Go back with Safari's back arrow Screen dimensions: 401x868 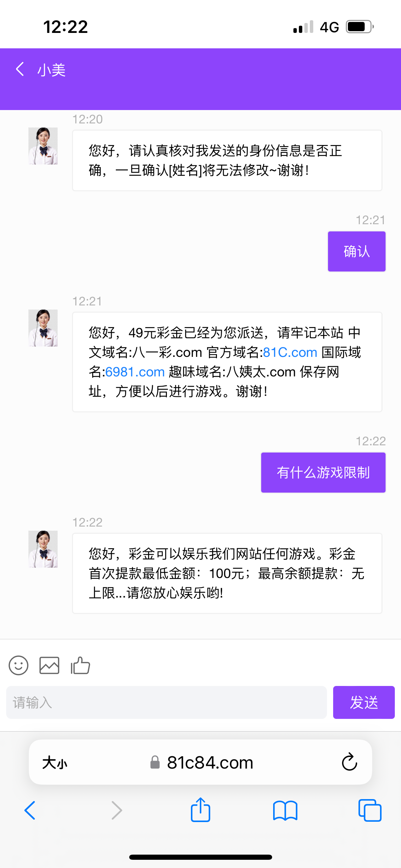pos(30,810)
